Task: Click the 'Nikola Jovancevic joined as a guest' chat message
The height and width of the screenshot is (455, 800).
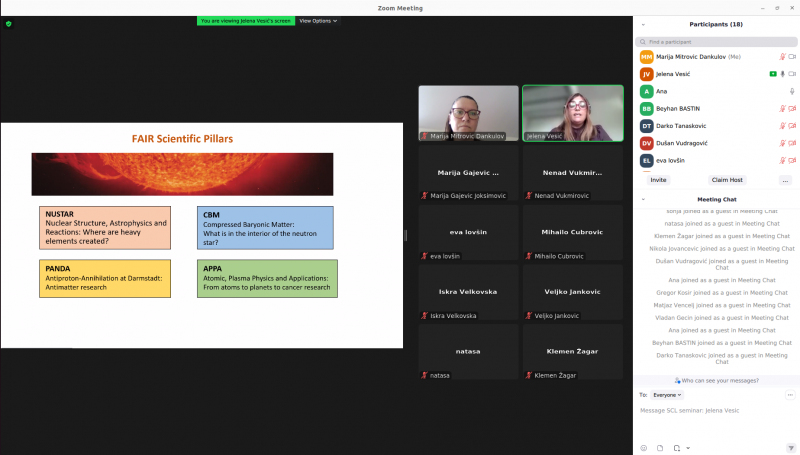Action: (x=721, y=249)
